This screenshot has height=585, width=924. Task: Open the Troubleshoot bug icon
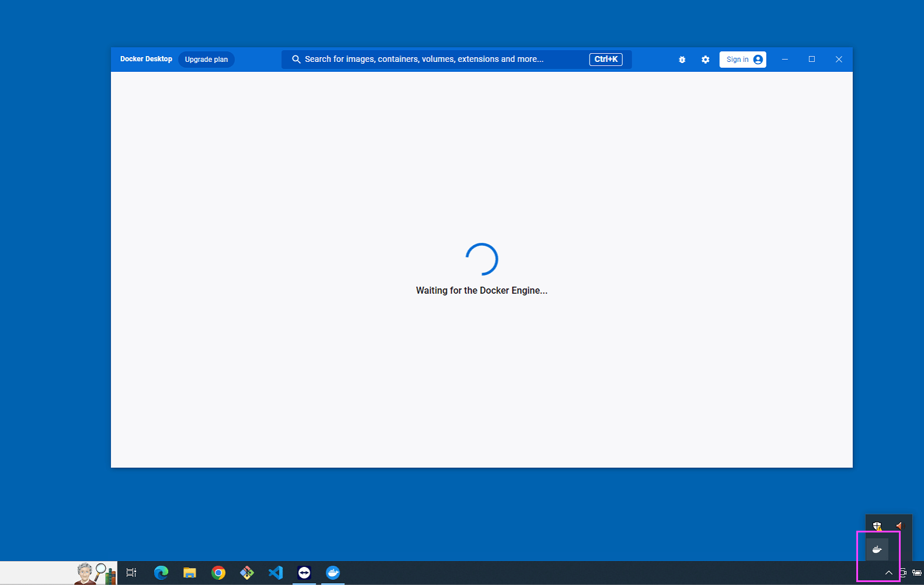682,60
